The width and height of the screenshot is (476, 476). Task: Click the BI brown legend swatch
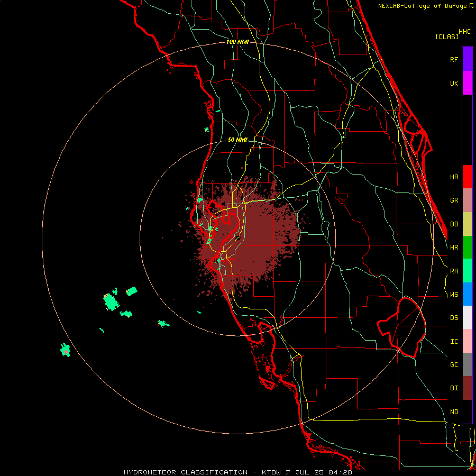pos(467,388)
